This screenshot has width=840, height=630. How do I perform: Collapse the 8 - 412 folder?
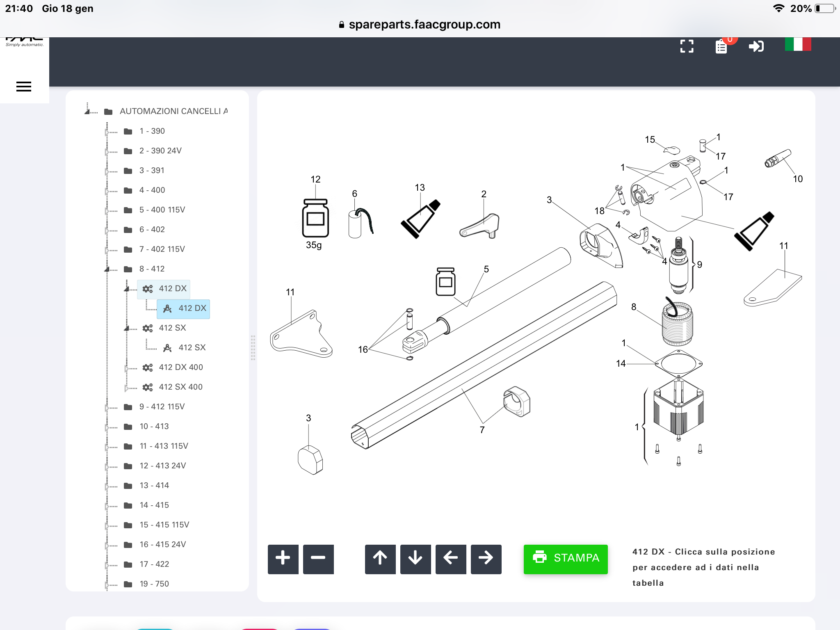click(x=107, y=269)
